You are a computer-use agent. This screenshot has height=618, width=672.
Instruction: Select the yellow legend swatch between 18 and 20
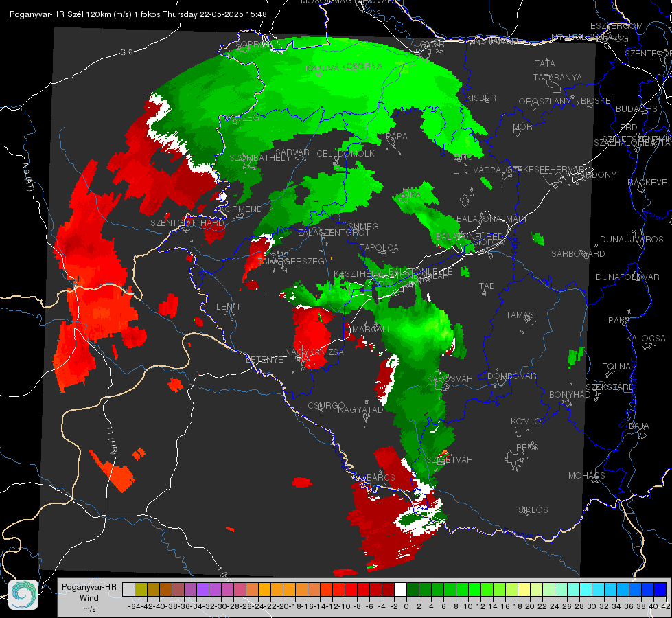524,589
